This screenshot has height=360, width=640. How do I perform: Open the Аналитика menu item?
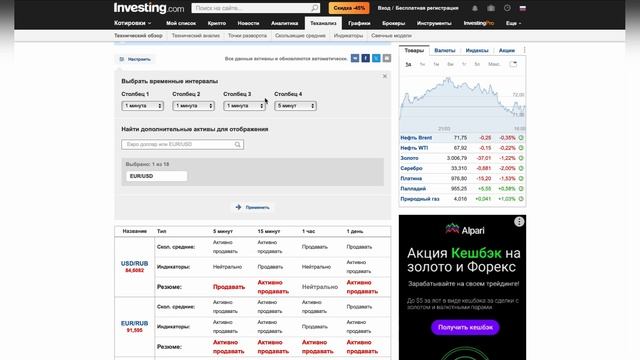coord(284,23)
